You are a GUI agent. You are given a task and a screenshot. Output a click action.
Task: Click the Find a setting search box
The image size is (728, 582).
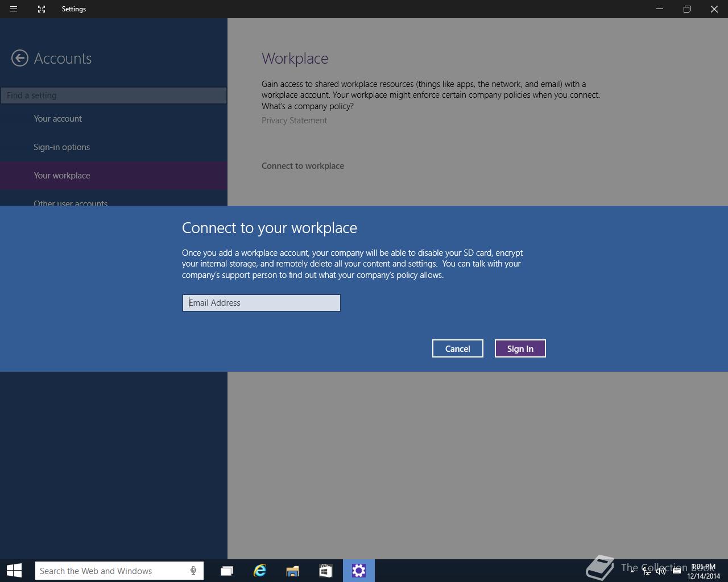coord(114,95)
